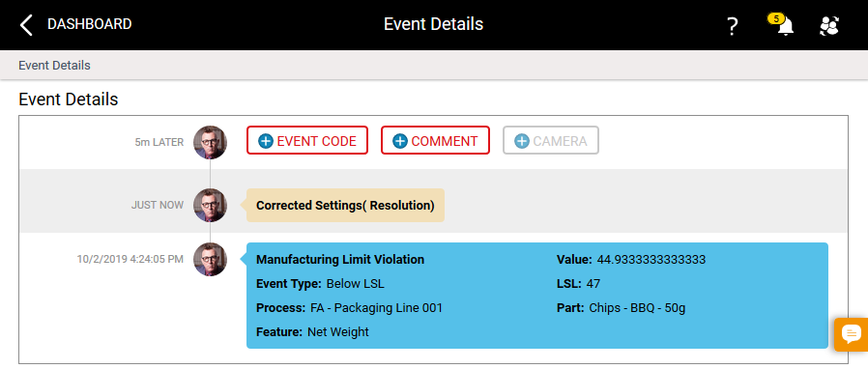Add an EVENT CODE
Screen dimensions: 868x369
[307, 140]
